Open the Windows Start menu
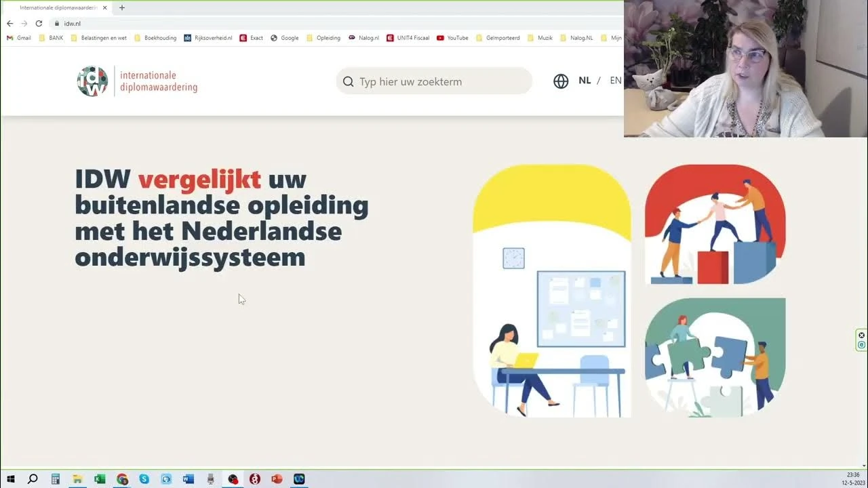Viewport: 868px width, 488px height. (10, 479)
